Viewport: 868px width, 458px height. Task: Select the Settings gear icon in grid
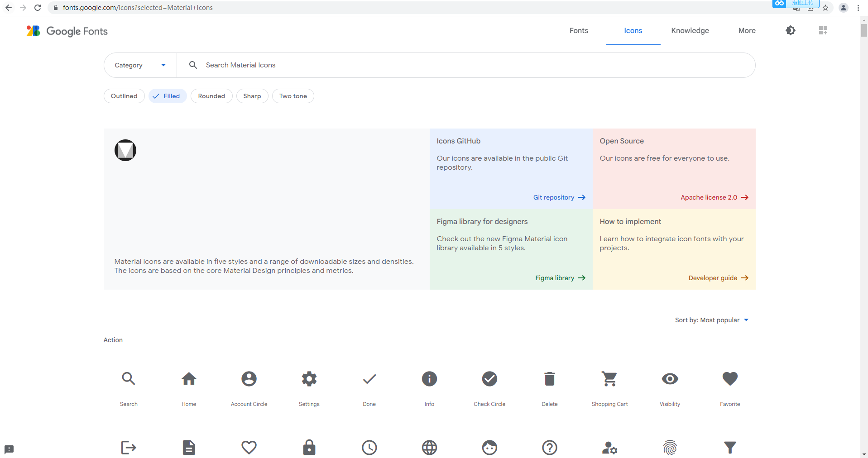[309, 378]
